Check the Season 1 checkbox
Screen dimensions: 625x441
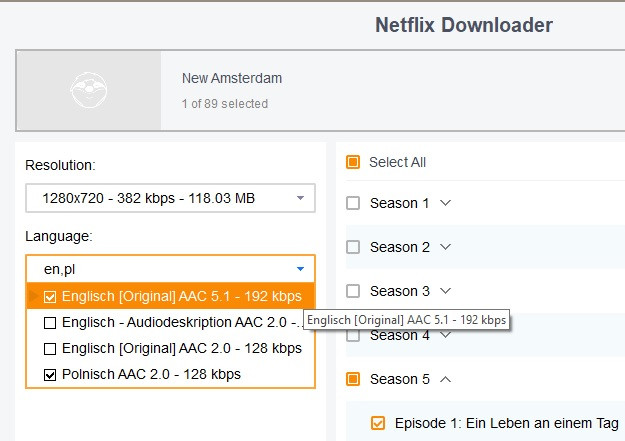[353, 203]
